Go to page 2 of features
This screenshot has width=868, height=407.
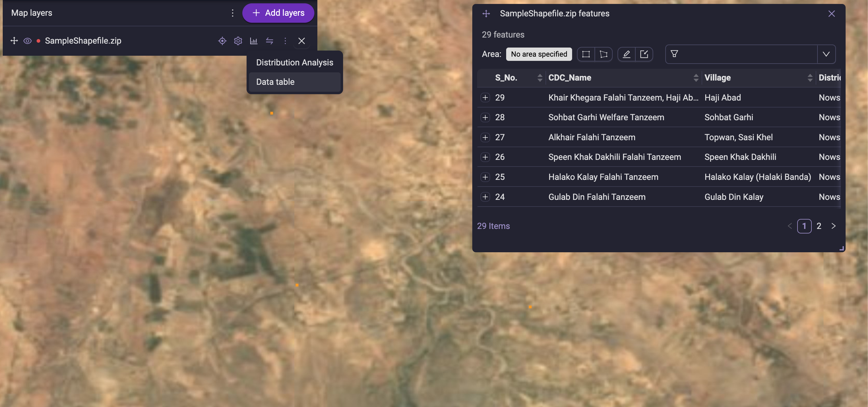(x=819, y=226)
